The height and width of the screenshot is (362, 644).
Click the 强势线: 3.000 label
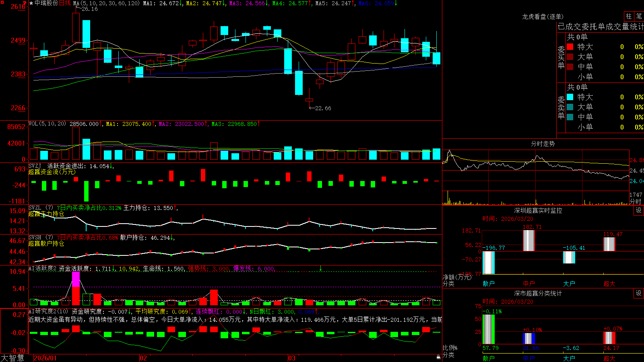[x=208, y=268]
